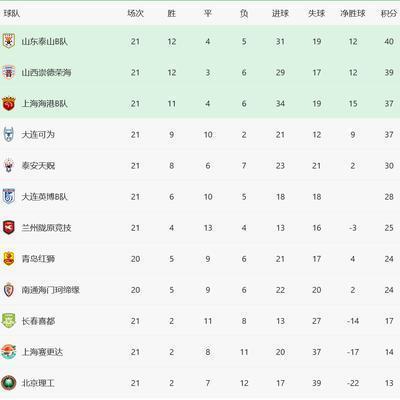The image size is (400, 400).
Task: Select the 南通海门珂缔缘 team crest
Action: [x=9, y=290]
